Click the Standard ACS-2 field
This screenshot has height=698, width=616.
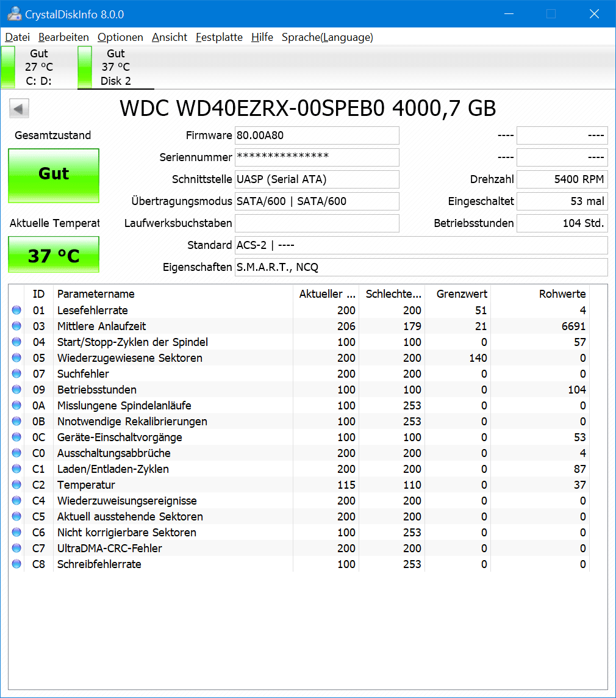pos(421,245)
